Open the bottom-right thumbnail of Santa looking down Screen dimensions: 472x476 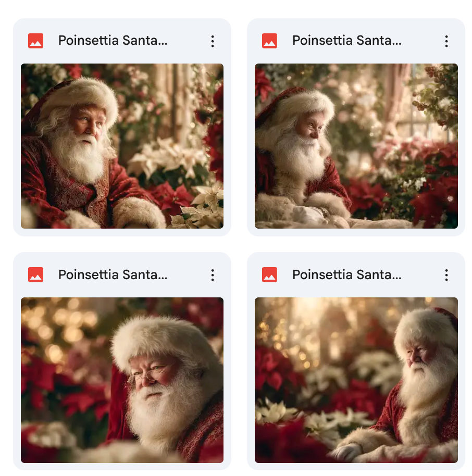click(356, 380)
